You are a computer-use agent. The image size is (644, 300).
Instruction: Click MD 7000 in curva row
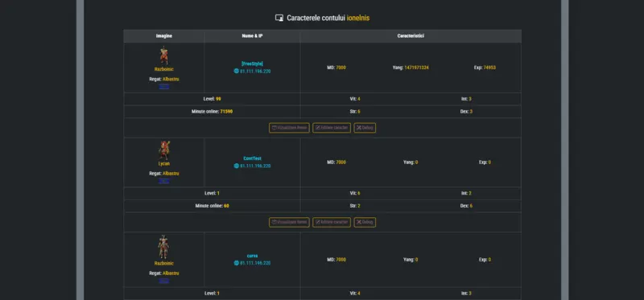point(336,260)
